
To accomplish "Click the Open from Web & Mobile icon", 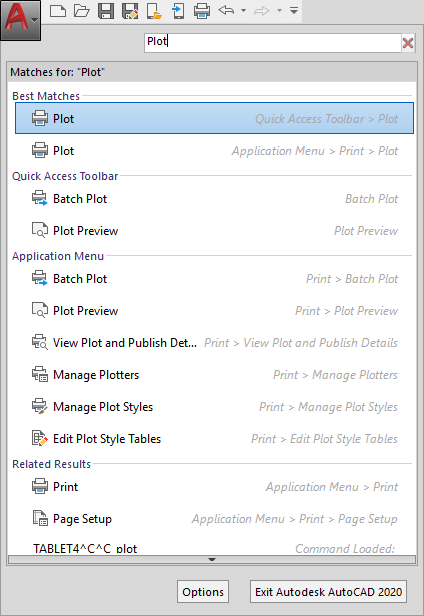I will (154, 11).
